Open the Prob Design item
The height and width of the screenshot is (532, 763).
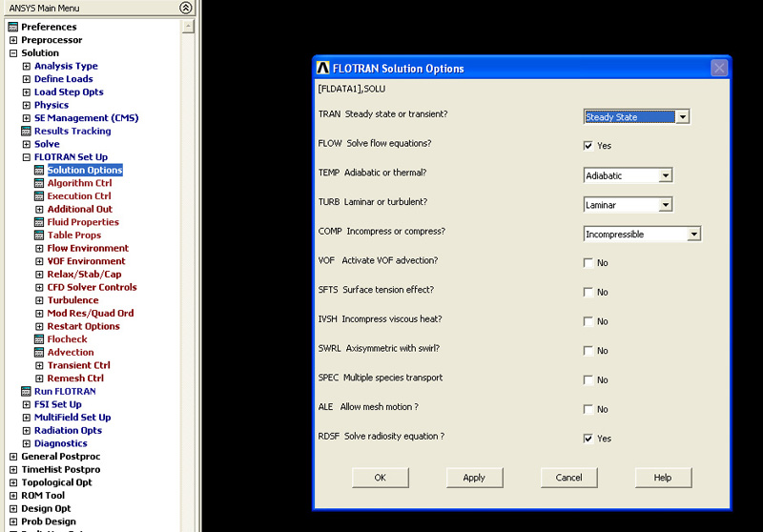coord(49,522)
